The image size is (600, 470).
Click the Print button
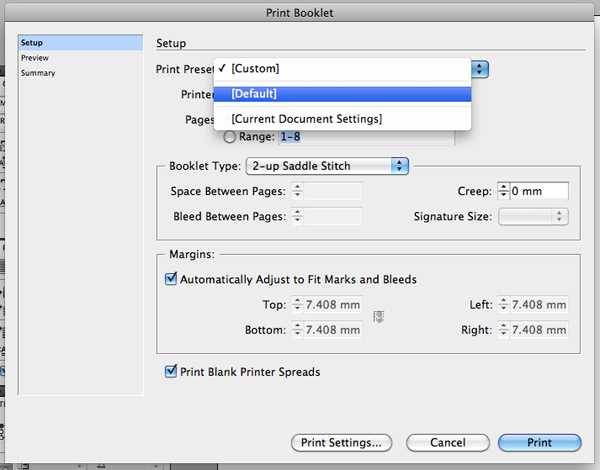540,443
